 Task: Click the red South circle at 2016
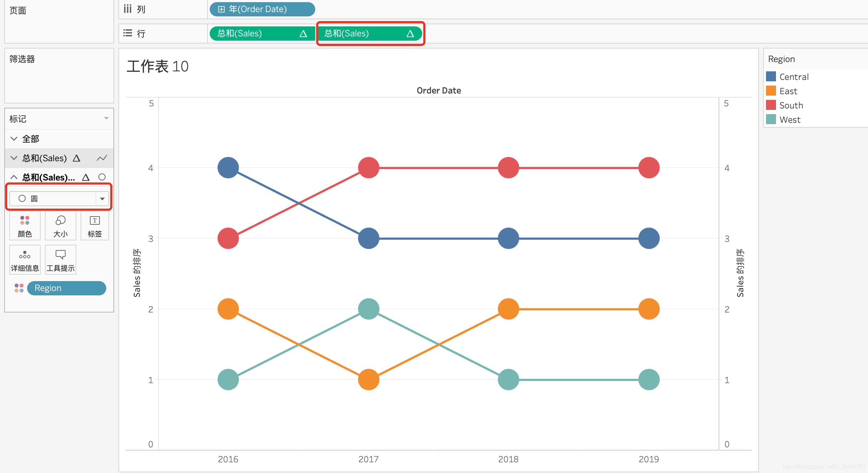point(228,238)
